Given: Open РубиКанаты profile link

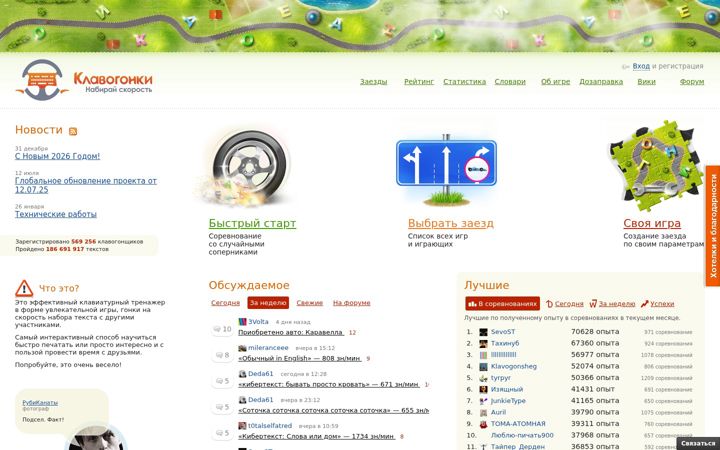Looking at the screenshot, I should pos(40,403).
